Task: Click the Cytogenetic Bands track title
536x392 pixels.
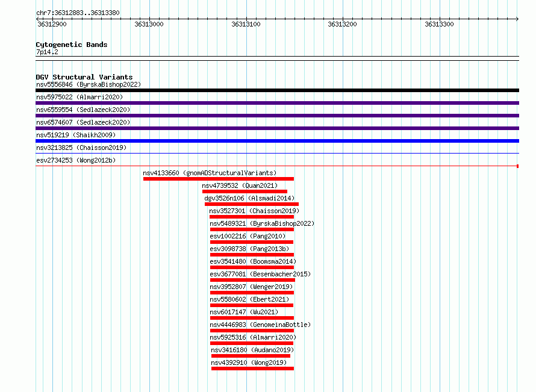Action: (x=72, y=45)
